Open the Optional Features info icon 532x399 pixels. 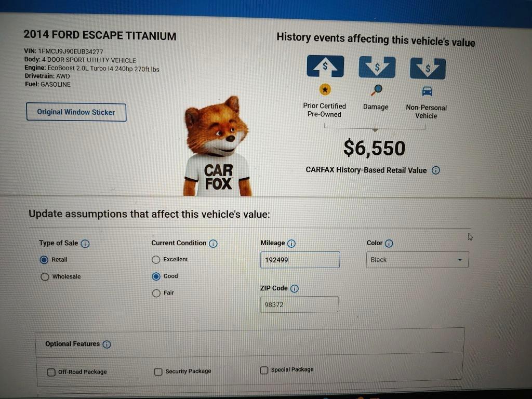point(107,344)
